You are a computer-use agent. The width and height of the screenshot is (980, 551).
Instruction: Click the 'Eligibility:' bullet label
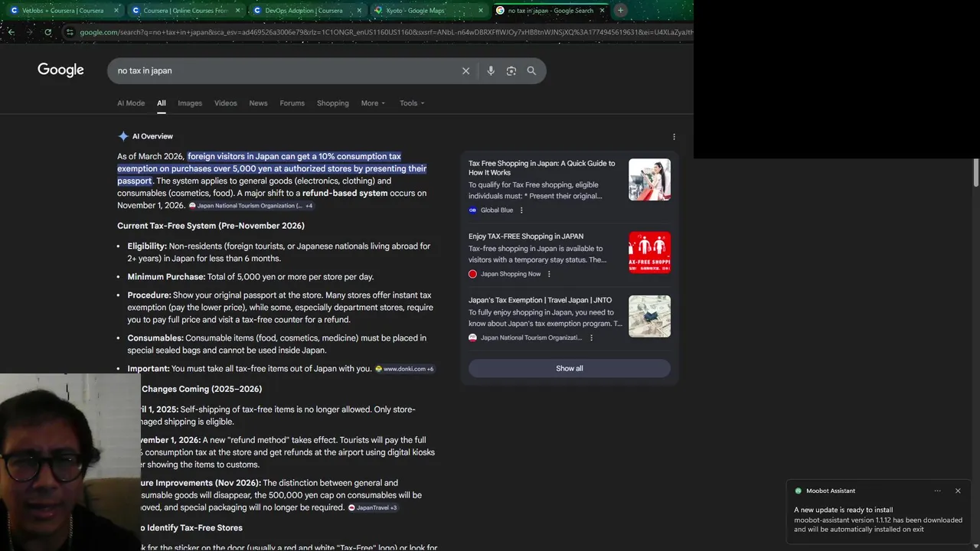tap(147, 246)
